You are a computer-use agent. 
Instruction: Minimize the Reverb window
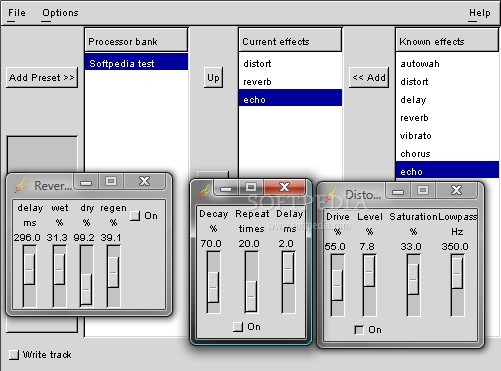86,182
